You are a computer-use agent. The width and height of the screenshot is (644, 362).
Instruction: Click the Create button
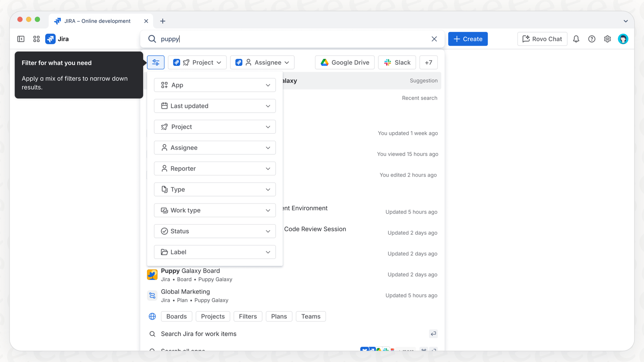click(x=468, y=39)
